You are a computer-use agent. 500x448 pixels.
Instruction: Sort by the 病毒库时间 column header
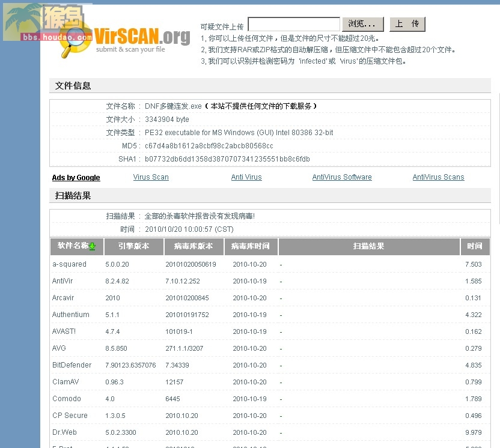(251, 246)
